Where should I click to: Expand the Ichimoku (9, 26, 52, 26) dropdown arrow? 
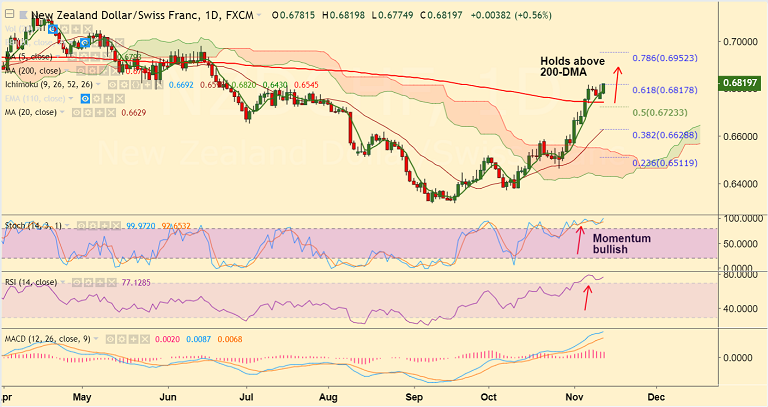click(98, 85)
